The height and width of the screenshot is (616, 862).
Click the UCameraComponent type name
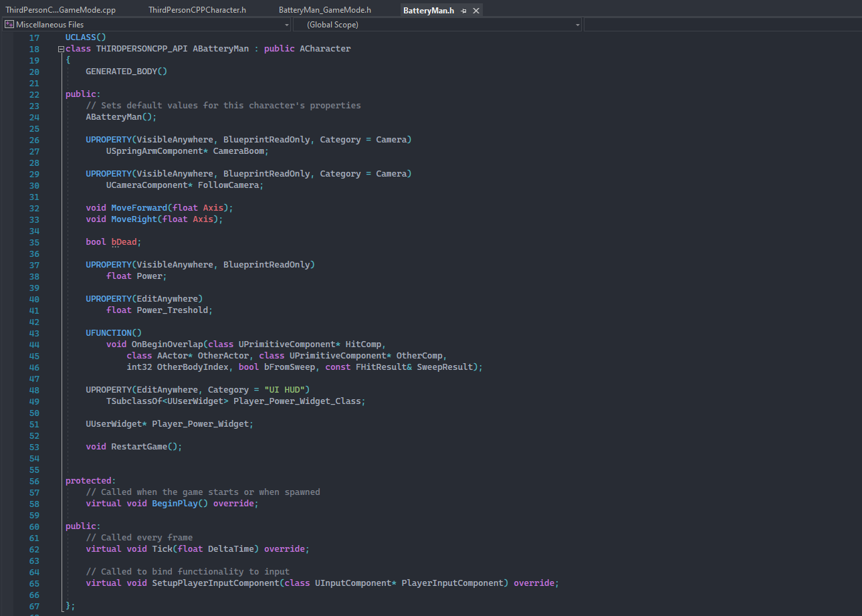(146, 185)
